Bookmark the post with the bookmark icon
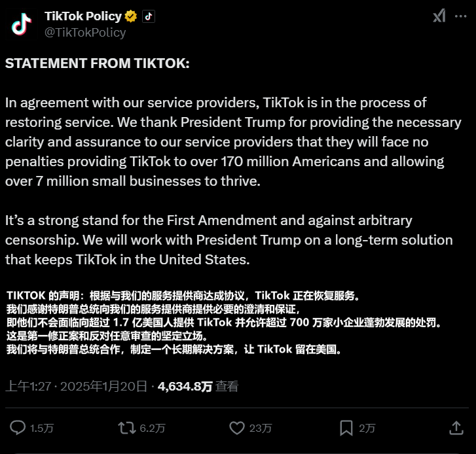This screenshot has width=476, height=454. point(346,428)
